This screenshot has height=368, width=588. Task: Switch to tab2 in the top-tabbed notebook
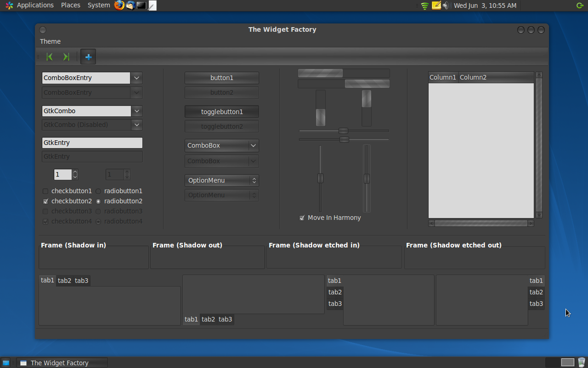tap(65, 281)
